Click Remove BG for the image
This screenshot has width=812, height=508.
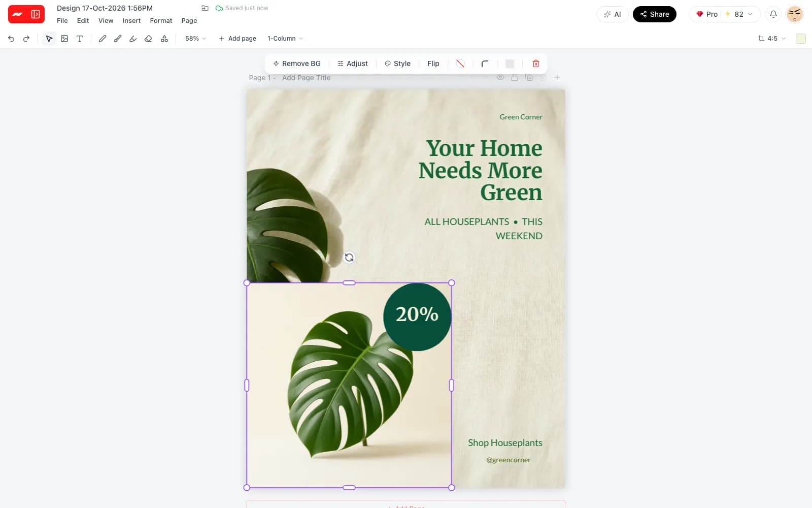tap(297, 63)
